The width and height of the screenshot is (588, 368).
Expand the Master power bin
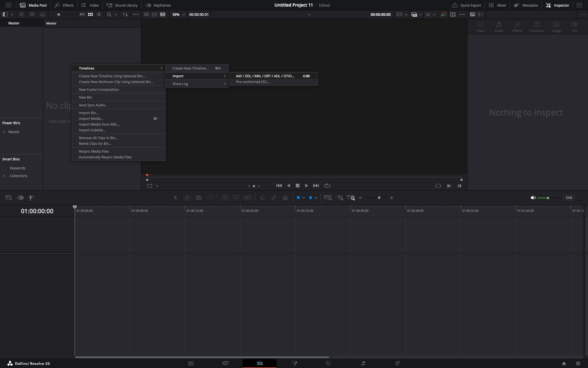coord(4,132)
